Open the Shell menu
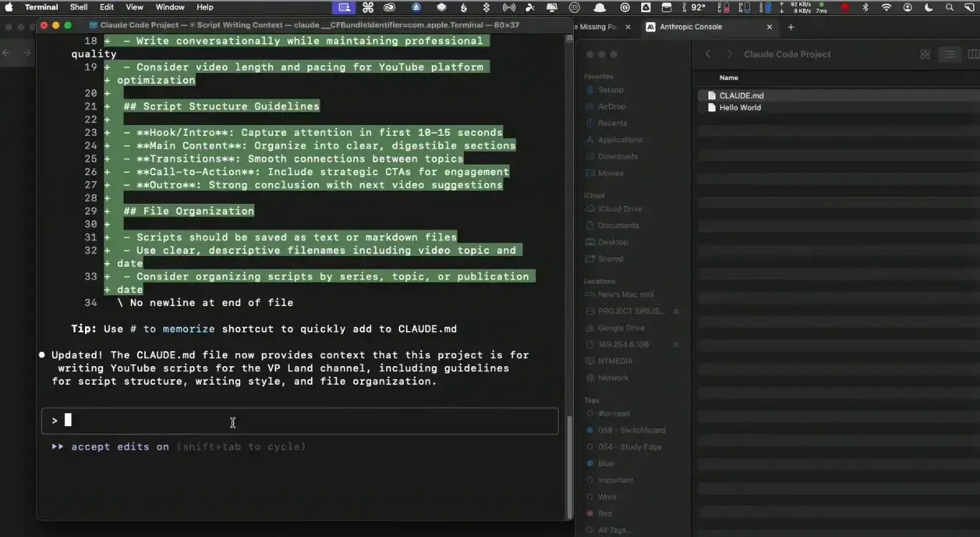Viewport: 980px width, 537px height. 79,7
